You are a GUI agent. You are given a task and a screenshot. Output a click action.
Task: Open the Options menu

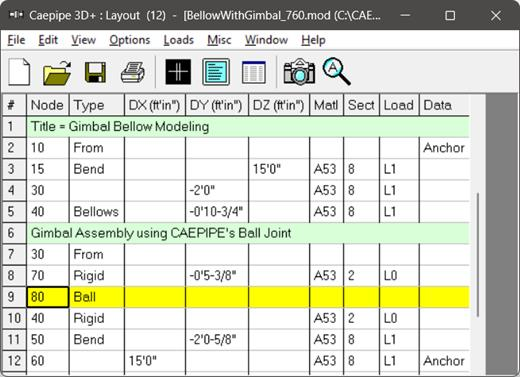point(130,40)
